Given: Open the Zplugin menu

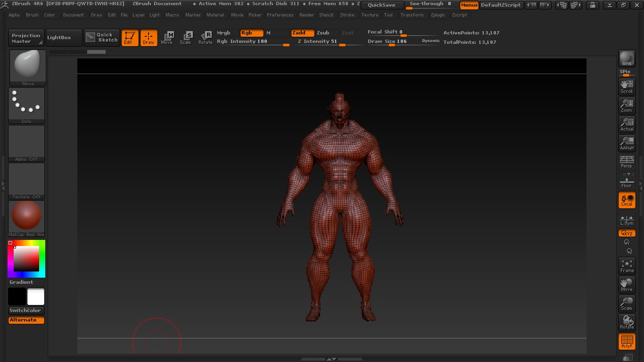Looking at the screenshot, I should pyautogui.click(x=438, y=15).
